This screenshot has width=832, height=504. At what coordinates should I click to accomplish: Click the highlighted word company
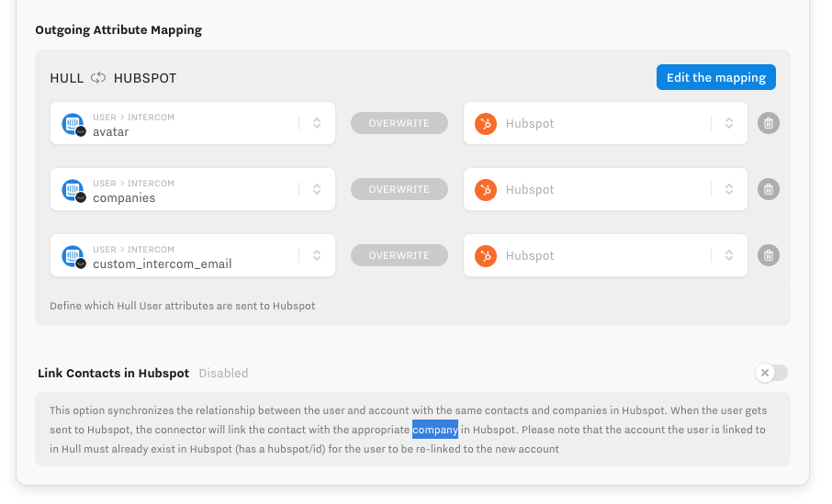tap(435, 430)
